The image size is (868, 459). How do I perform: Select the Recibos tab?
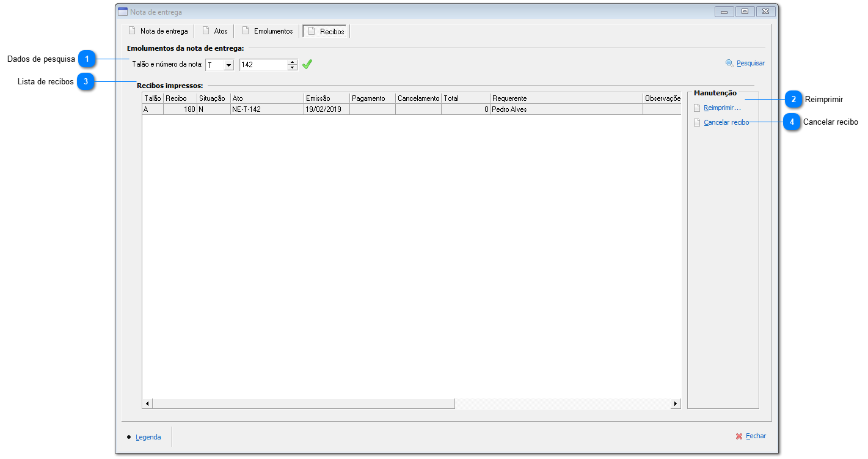(x=326, y=31)
